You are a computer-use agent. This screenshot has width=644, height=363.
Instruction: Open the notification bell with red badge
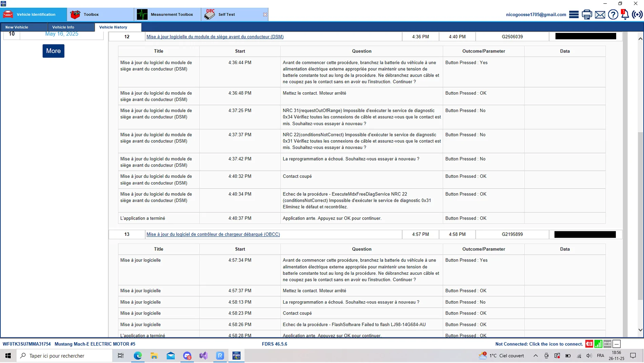[625, 15]
